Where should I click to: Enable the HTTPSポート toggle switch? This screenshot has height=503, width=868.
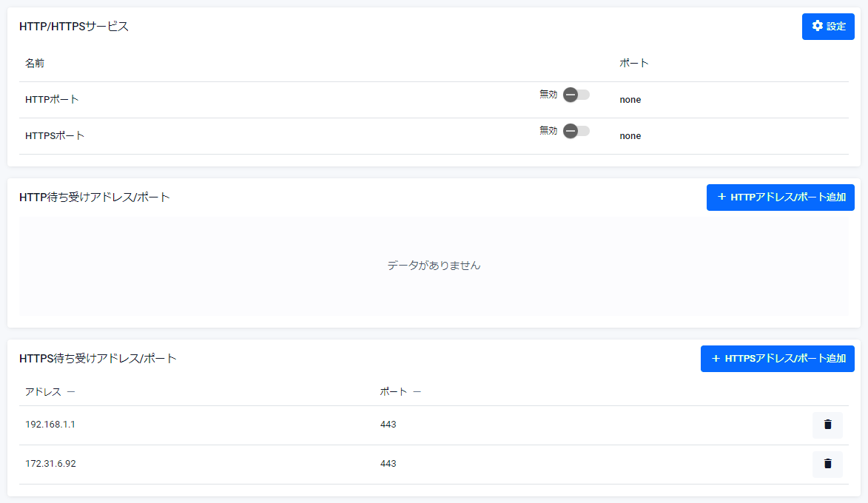point(576,131)
